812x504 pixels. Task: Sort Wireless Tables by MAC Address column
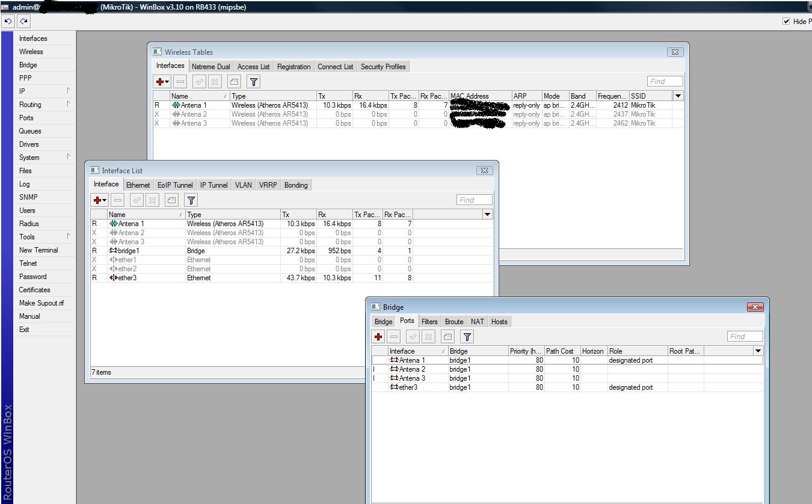(480, 96)
